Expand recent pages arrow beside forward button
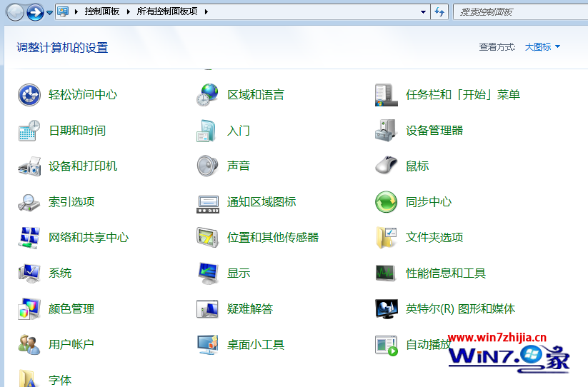The width and height of the screenshot is (588, 387). coord(49,13)
